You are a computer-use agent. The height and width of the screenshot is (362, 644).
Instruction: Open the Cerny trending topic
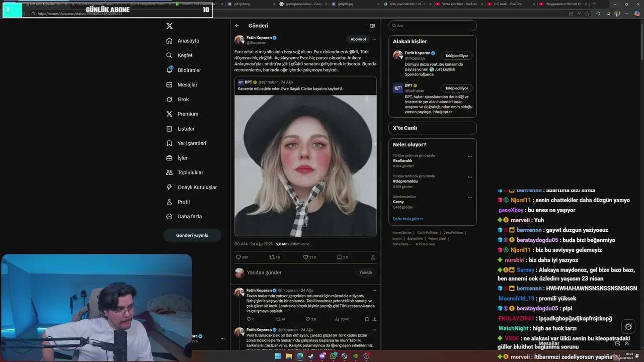[398, 202]
